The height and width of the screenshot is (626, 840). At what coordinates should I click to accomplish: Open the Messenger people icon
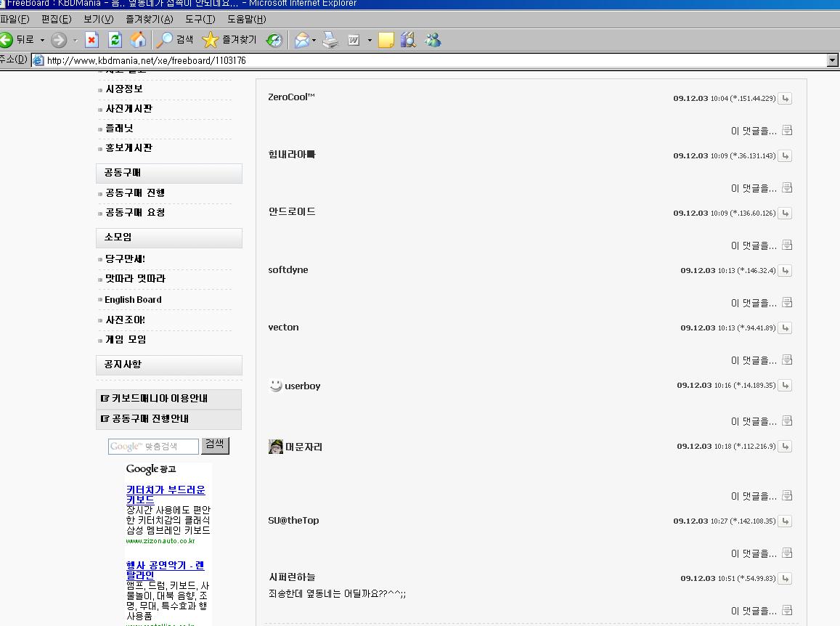tap(433, 40)
